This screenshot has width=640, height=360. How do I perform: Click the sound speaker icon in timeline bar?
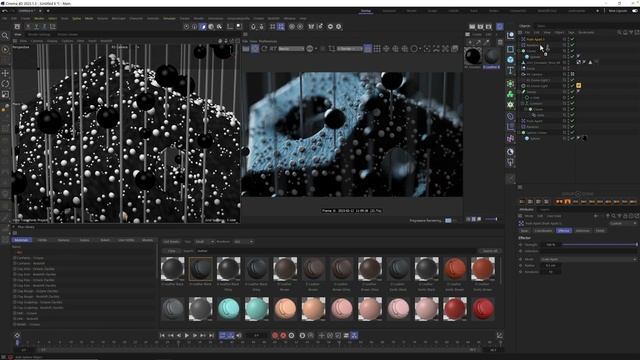click(x=239, y=336)
